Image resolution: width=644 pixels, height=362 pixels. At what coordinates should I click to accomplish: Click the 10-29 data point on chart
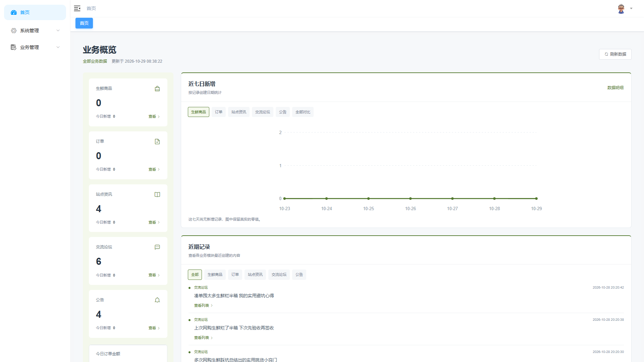coord(536,199)
